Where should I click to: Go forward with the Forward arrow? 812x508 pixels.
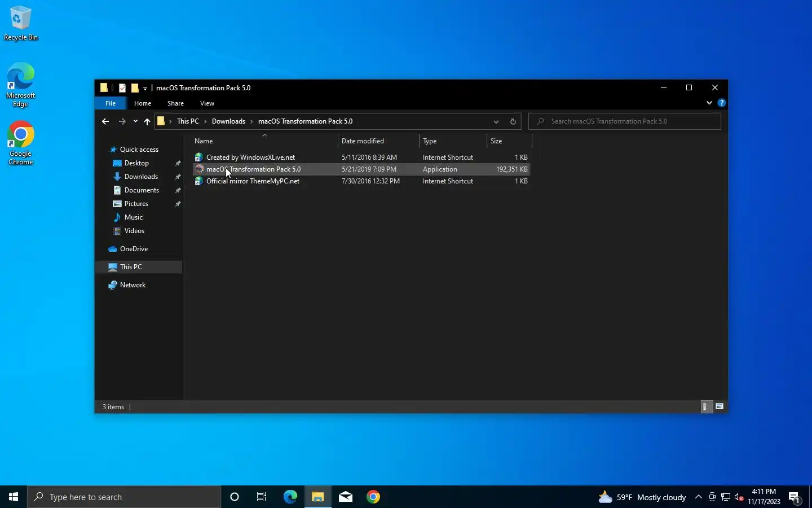coord(122,121)
